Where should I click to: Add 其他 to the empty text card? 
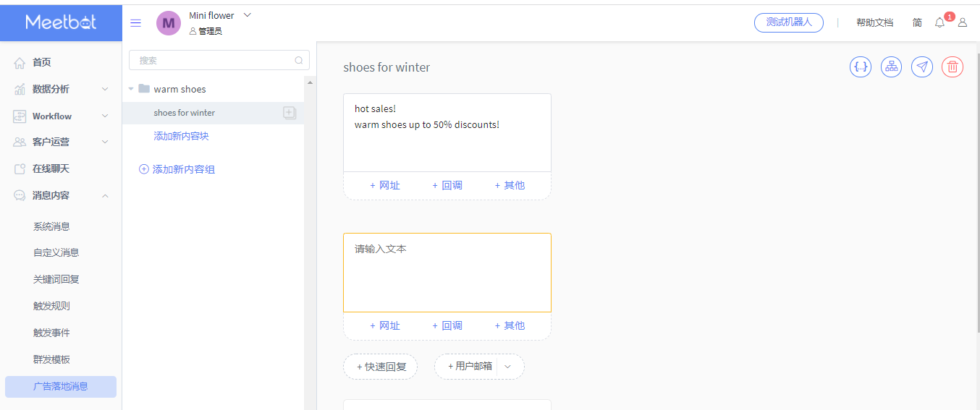(510, 325)
